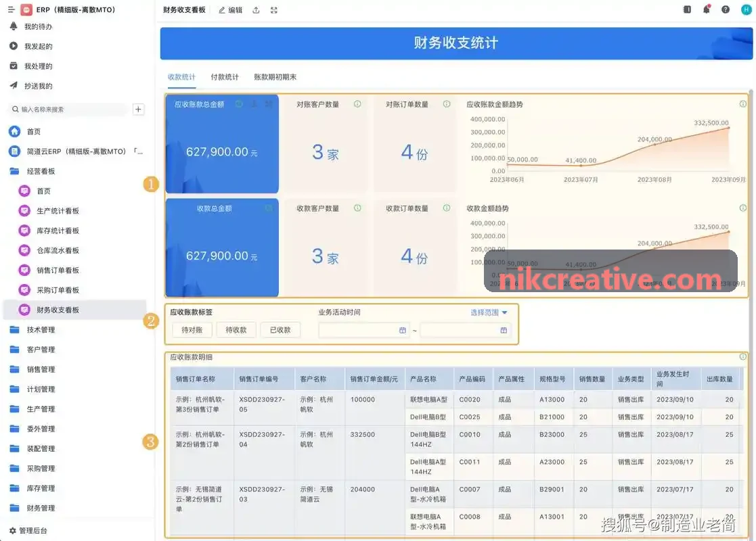Click the start date input field
Viewport: 756px width, 541px height.
tap(363, 330)
